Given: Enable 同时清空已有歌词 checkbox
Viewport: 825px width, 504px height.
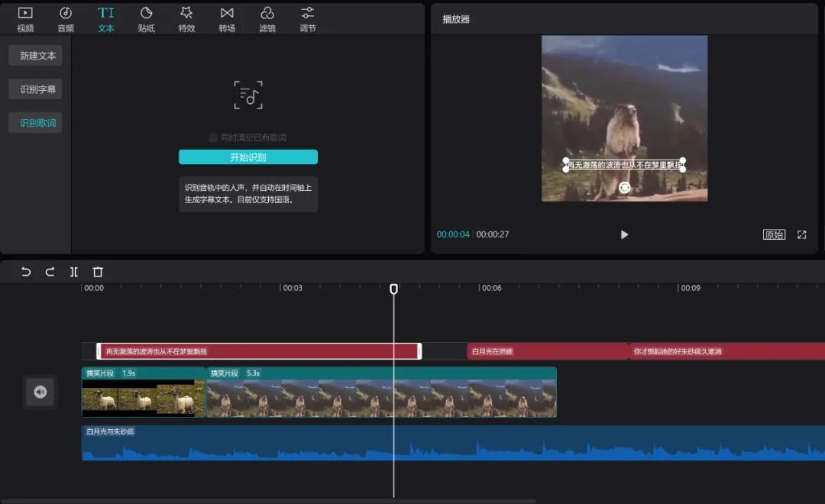Looking at the screenshot, I should pyautogui.click(x=213, y=137).
